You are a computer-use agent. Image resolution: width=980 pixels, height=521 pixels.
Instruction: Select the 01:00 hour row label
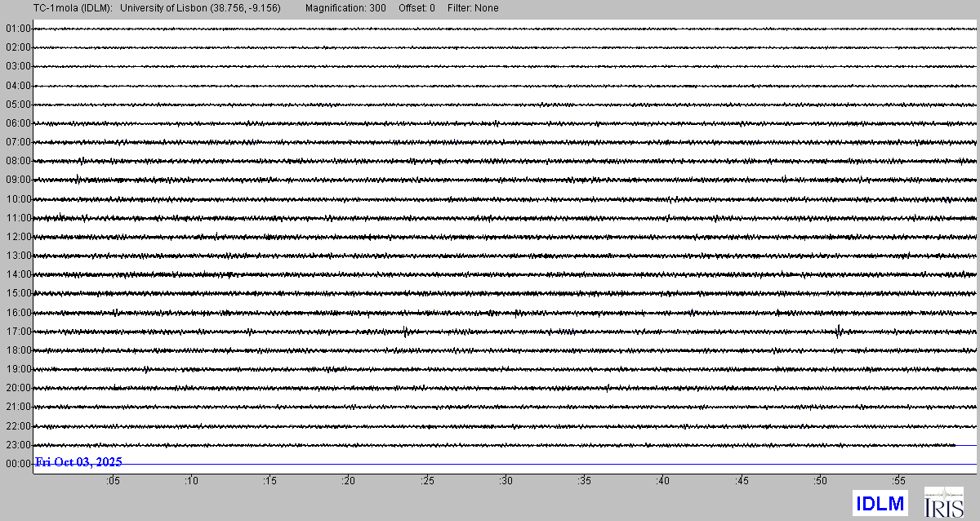point(18,29)
